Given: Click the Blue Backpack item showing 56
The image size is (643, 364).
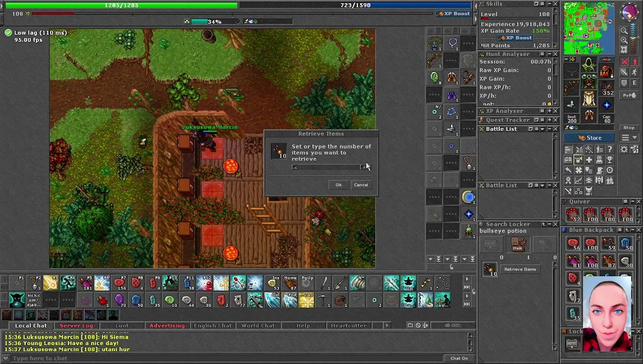Looking at the screenshot, I should 573,244.
